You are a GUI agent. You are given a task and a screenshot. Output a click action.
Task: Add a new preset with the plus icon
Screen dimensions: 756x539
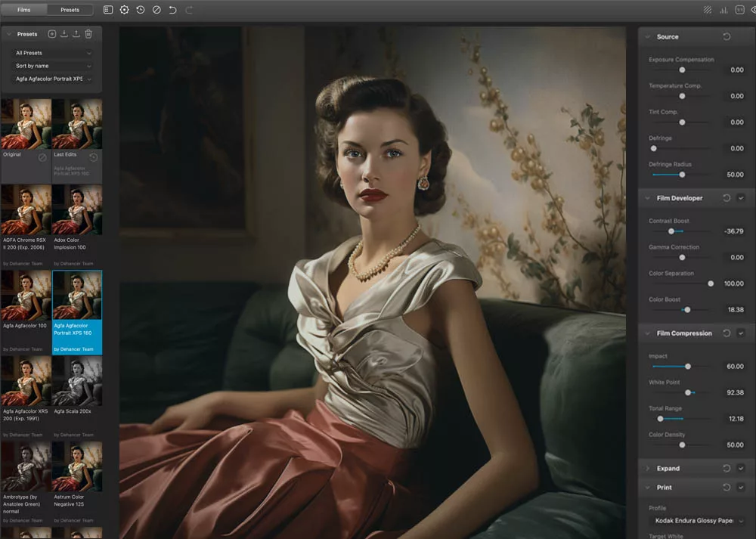point(51,33)
